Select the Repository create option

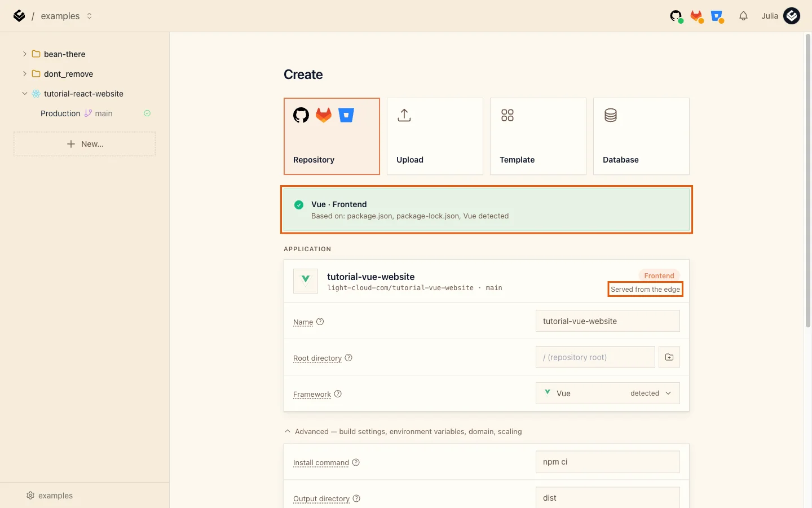tap(332, 136)
